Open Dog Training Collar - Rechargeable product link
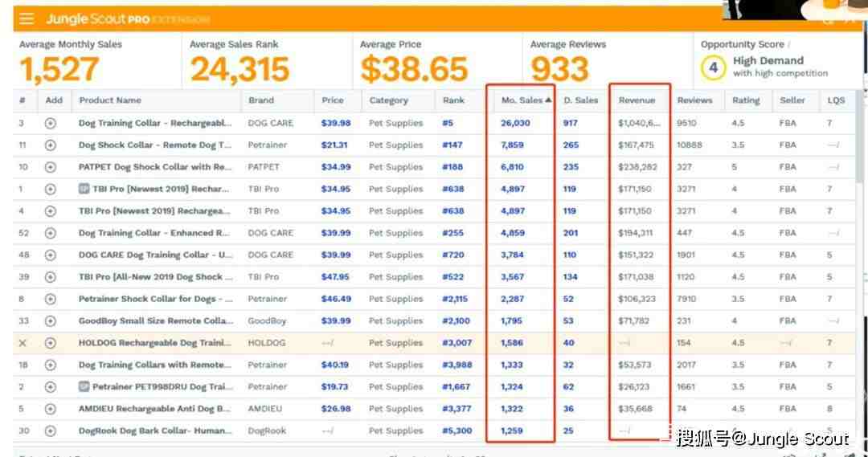The height and width of the screenshot is (457, 868). (x=155, y=123)
